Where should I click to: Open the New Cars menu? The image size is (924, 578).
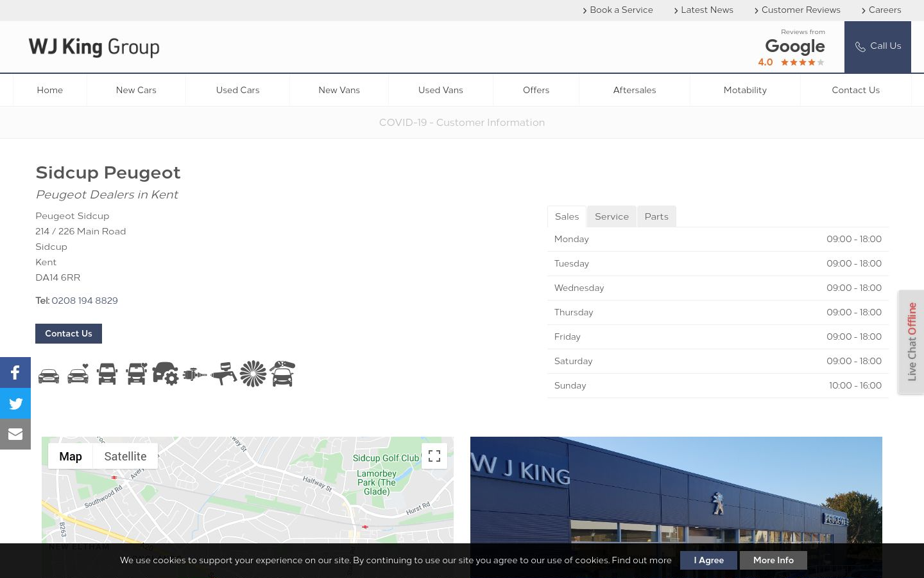[136, 90]
